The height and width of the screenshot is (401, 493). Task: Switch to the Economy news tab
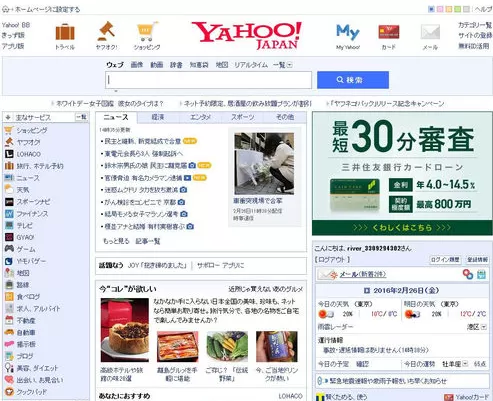pyautogui.click(x=158, y=117)
